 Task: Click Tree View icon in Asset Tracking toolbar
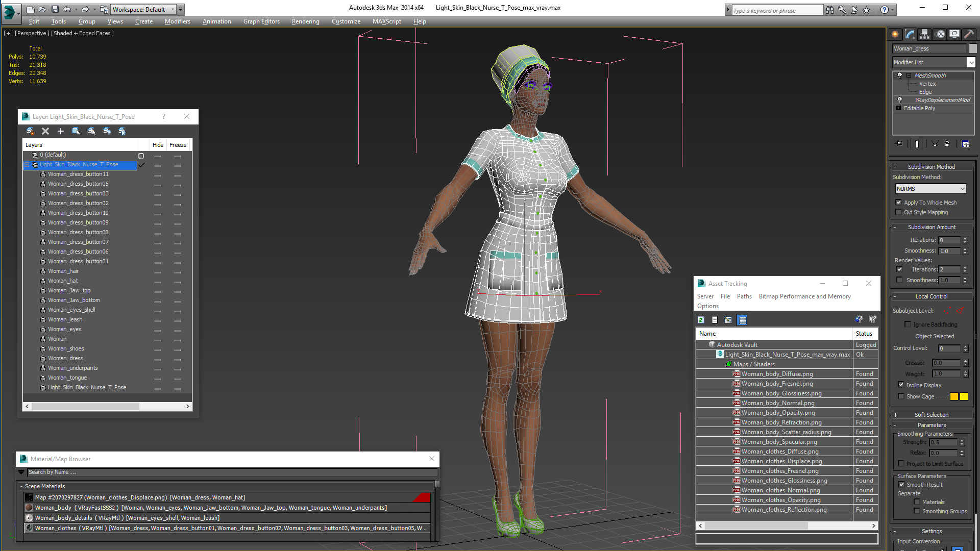728,320
